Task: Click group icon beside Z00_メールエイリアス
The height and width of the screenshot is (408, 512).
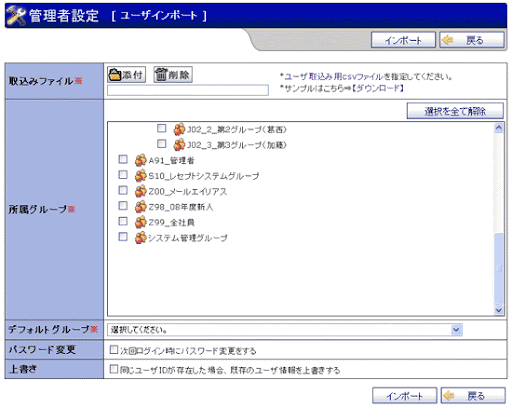Action: pos(141,191)
